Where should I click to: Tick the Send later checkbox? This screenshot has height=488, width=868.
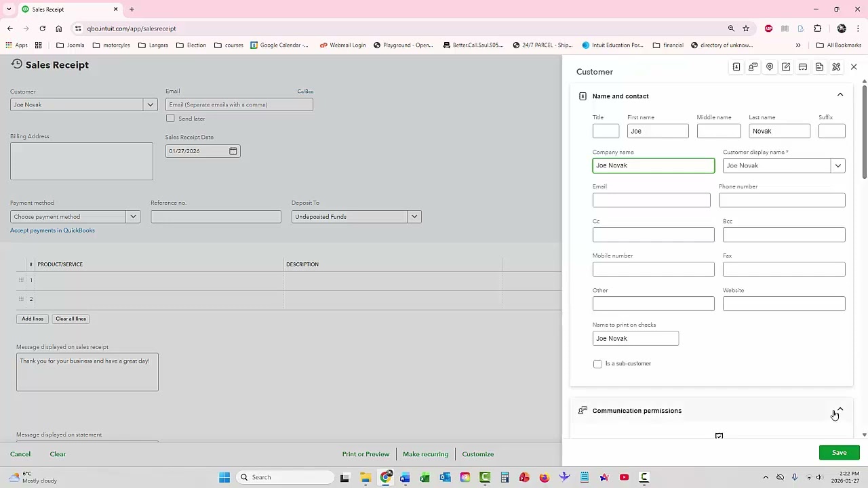coord(170,119)
